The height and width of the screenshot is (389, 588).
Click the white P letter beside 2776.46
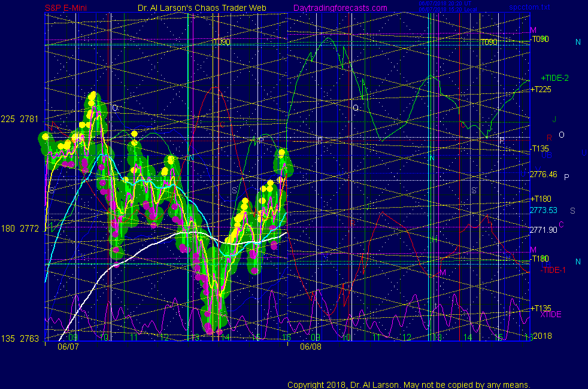pyautogui.click(x=566, y=177)
